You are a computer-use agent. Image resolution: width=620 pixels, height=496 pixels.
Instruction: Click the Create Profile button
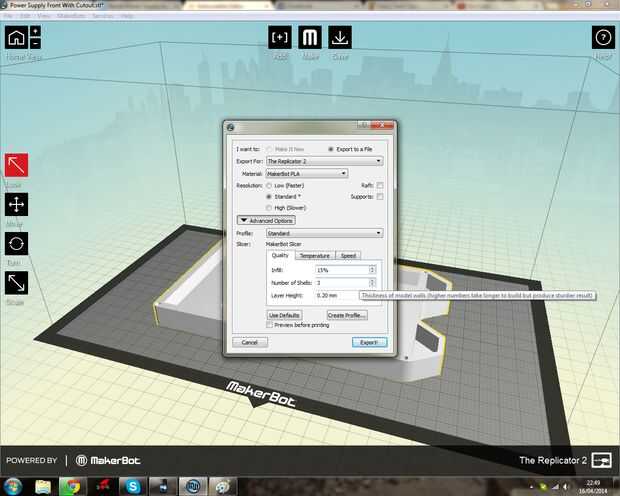point(346,315)
